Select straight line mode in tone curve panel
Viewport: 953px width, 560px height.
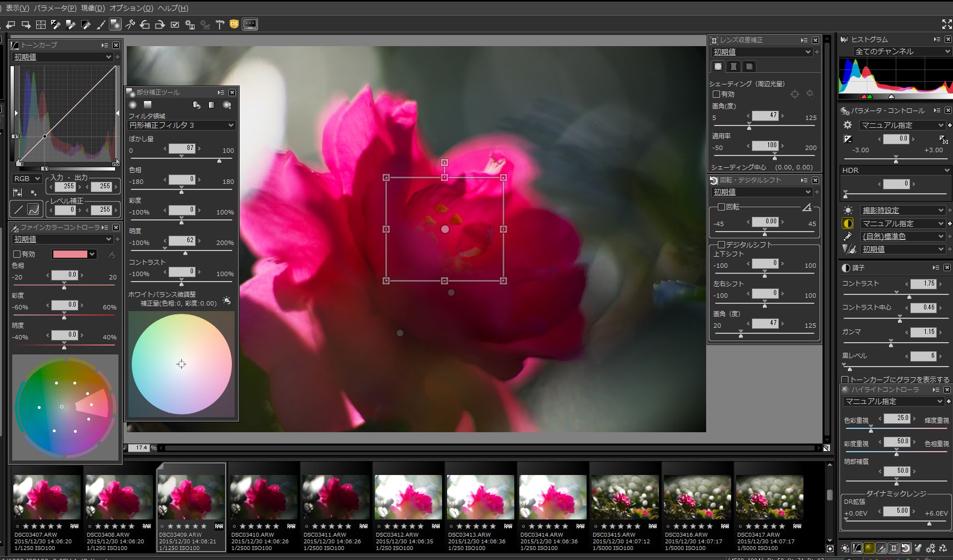pyautogui.click(x=18, y=209)
